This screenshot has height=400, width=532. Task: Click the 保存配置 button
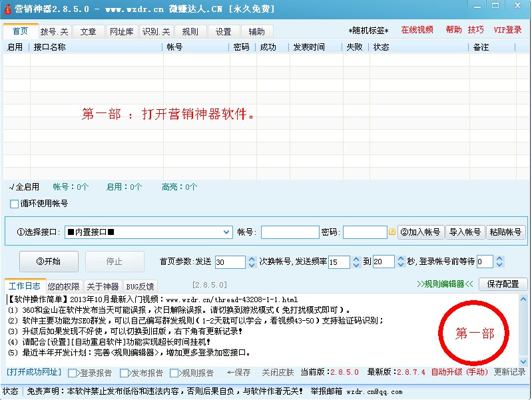503,284
